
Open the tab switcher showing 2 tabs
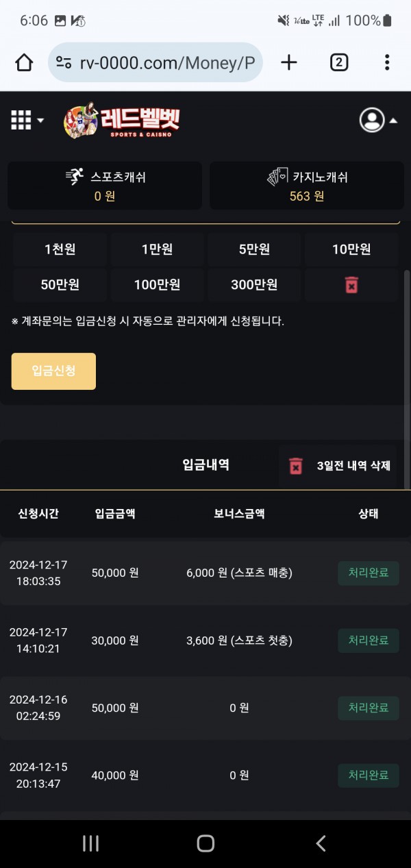coord(338,63)
